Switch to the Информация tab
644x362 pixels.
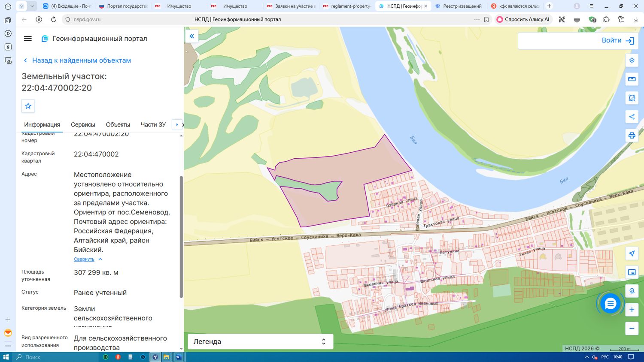click(x=42, y=124)
